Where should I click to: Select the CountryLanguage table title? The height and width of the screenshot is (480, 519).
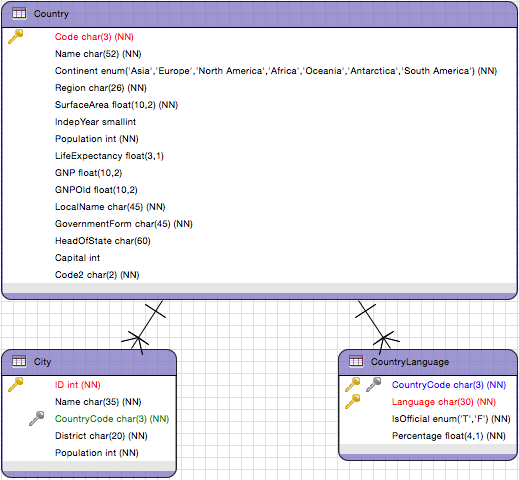(410, 362)
